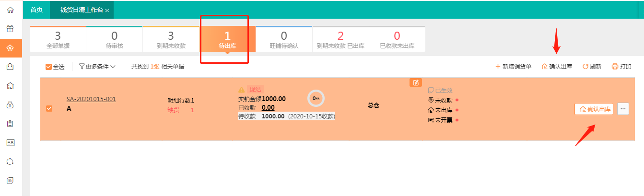This screenshot has height=196, width=644.
Task: Select the highlighted orange sidebar icon
Action: pyautogui.click(x=11, y=48)
